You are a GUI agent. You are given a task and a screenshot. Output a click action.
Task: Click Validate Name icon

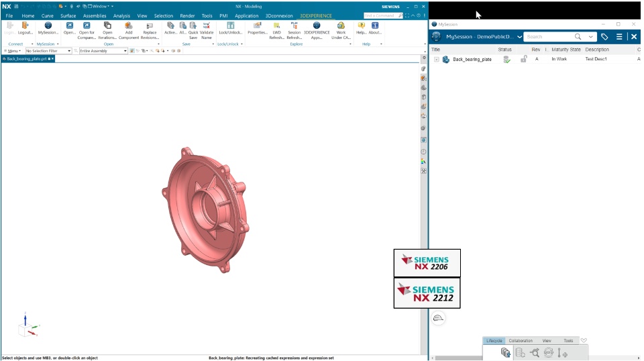click(x=206, y=26)
